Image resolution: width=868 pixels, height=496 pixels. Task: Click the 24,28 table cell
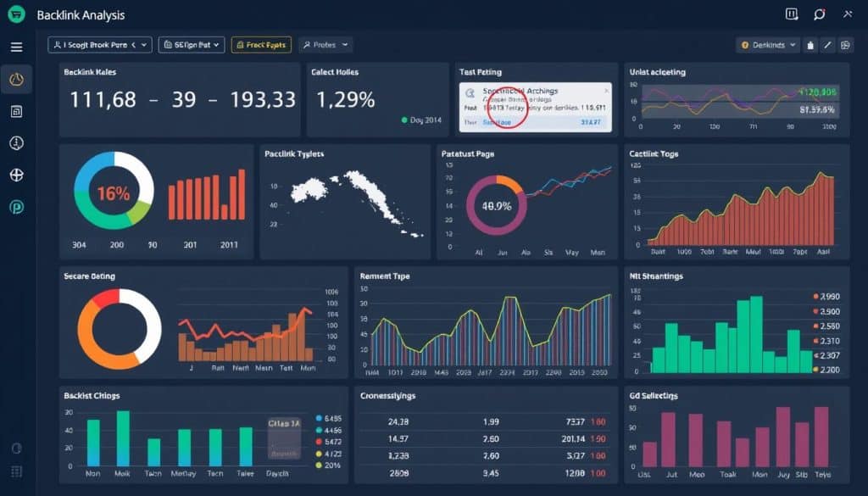click(398, 422)
